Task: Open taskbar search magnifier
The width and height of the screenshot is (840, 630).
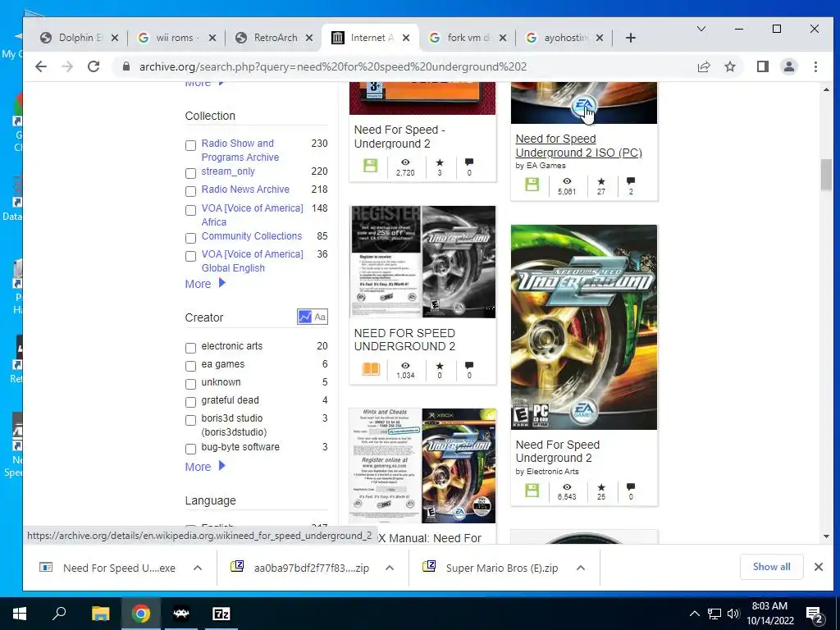Action: (x=59, y=614)
